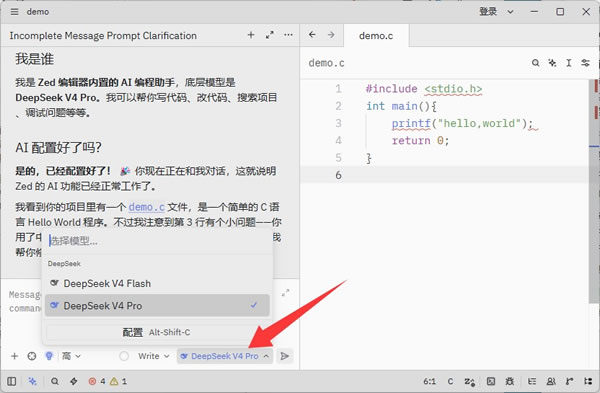Add context with bottom plus icon
Viewport: 600px width, 393px height.
[14, 356]
